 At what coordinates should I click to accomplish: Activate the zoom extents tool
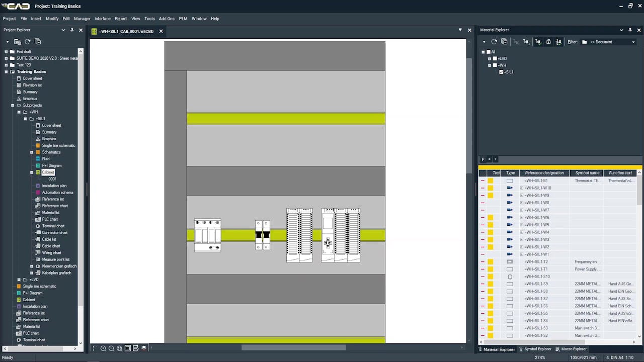(x=118, y=348)
